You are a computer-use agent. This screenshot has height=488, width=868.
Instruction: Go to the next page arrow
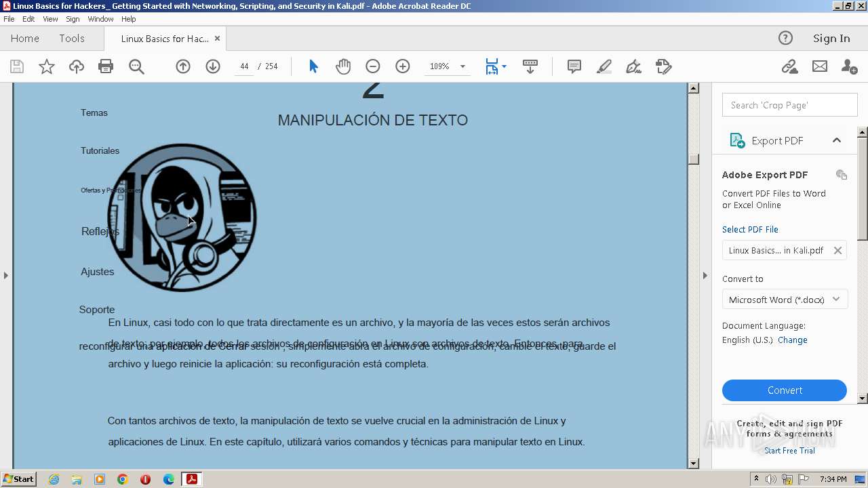213,66
